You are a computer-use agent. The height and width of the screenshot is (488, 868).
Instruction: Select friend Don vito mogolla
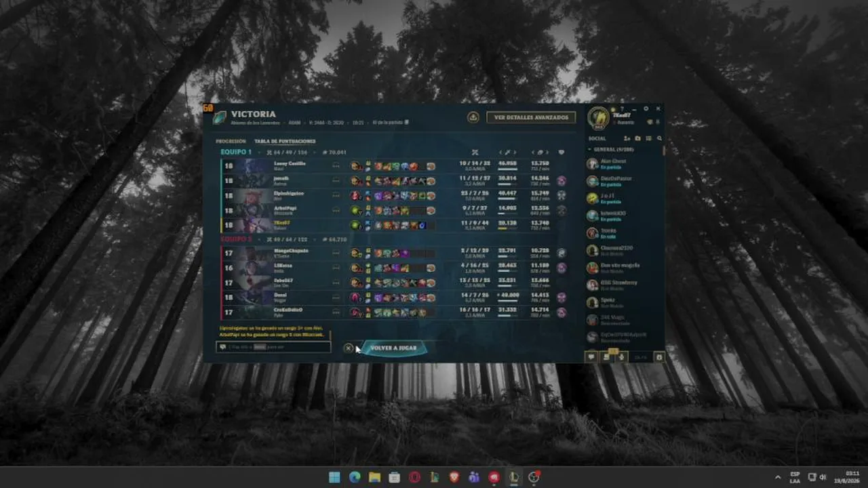[624, 267]
